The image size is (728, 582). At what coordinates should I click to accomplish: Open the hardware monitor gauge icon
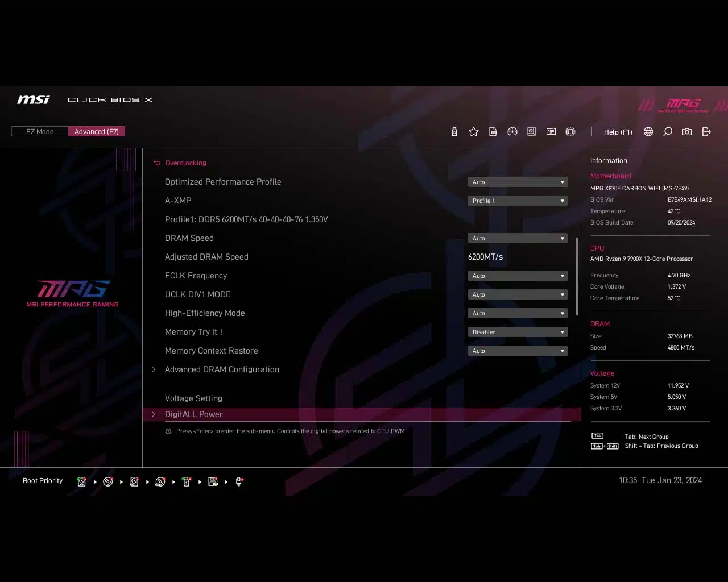(x=512, y=132)
